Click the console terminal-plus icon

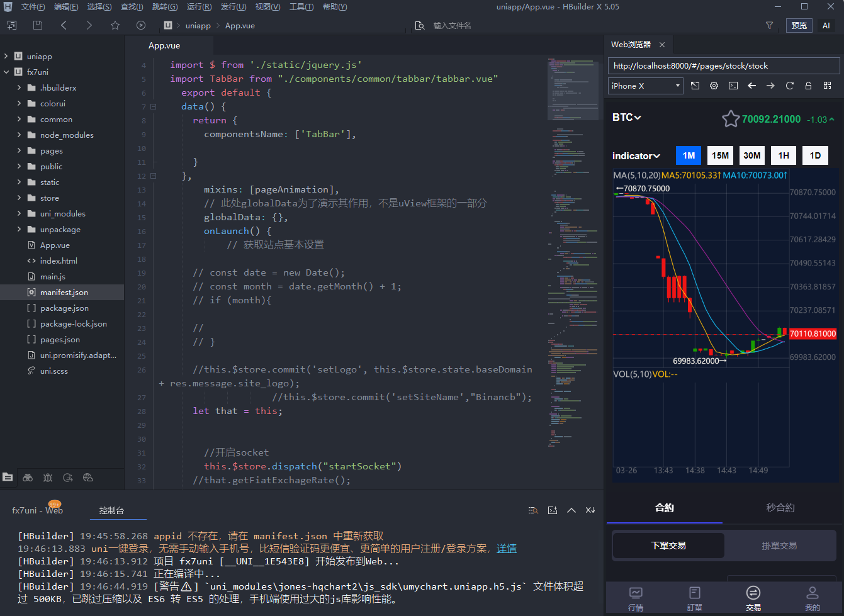553,510
